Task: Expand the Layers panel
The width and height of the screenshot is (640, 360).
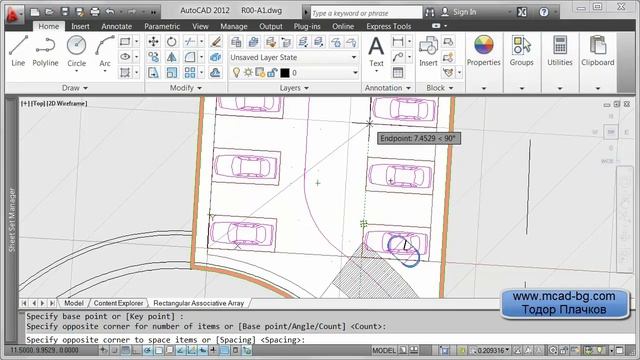Action: [294, 88]
